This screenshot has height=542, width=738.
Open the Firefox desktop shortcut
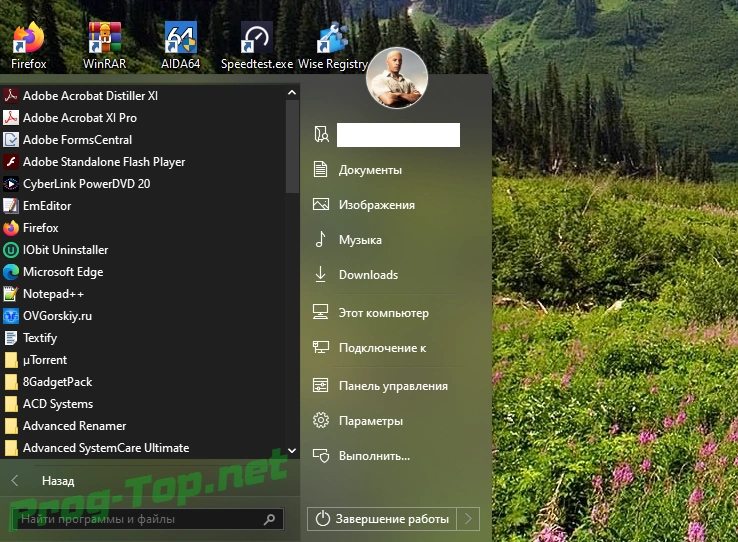tap(28, 46)
